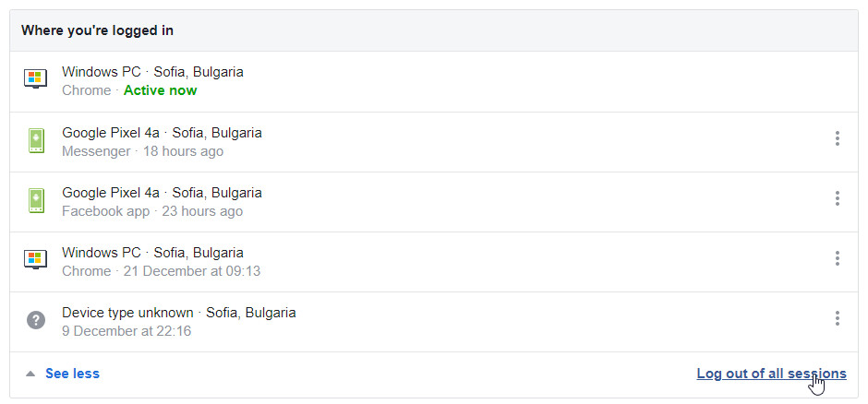This screenshot has width=868, height=404.
Task: Click the green Active now status label
Action: click(160, 90)
